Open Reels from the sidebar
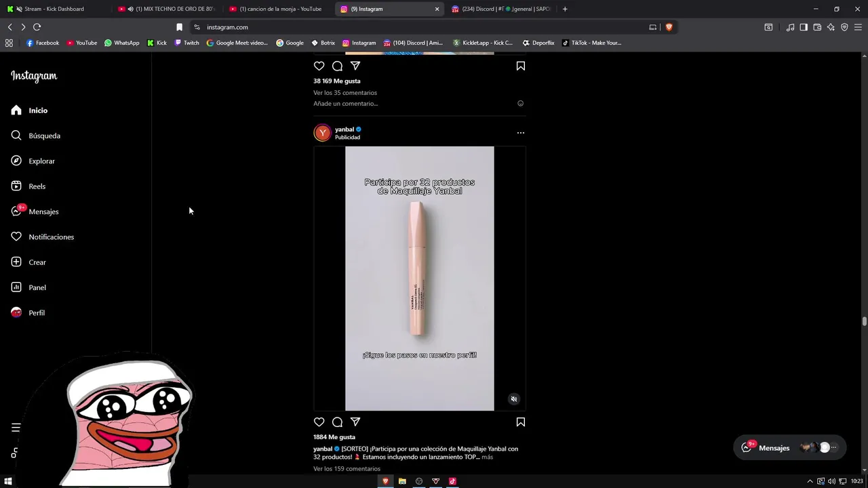868x488 pixels. tap(28, 186)
